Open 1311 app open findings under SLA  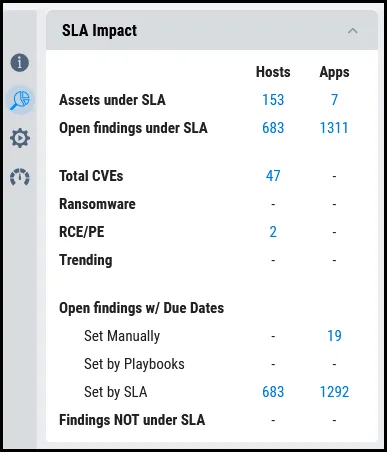tap(334, 128)
